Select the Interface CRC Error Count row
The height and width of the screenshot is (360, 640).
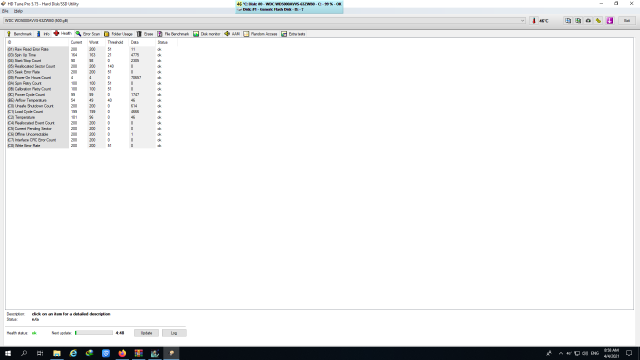(x=92, y=140)
